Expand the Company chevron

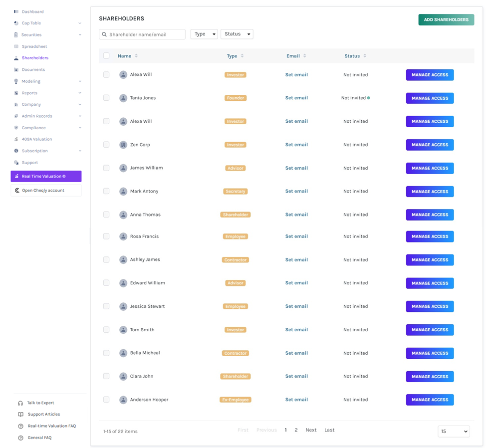point(80,104)
